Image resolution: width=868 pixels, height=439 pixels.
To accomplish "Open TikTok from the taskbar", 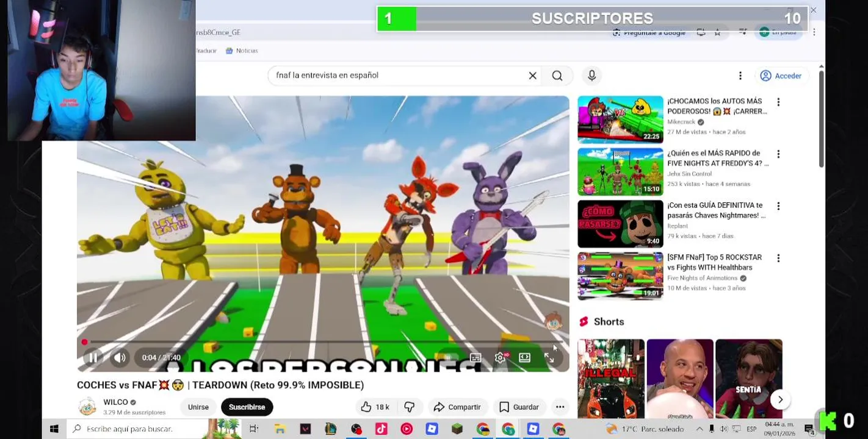I will 381,429.
